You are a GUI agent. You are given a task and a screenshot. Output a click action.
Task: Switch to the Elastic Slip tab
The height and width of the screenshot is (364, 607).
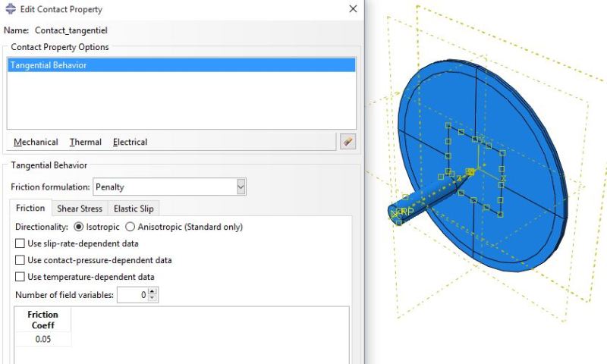[x=134, y=209]
